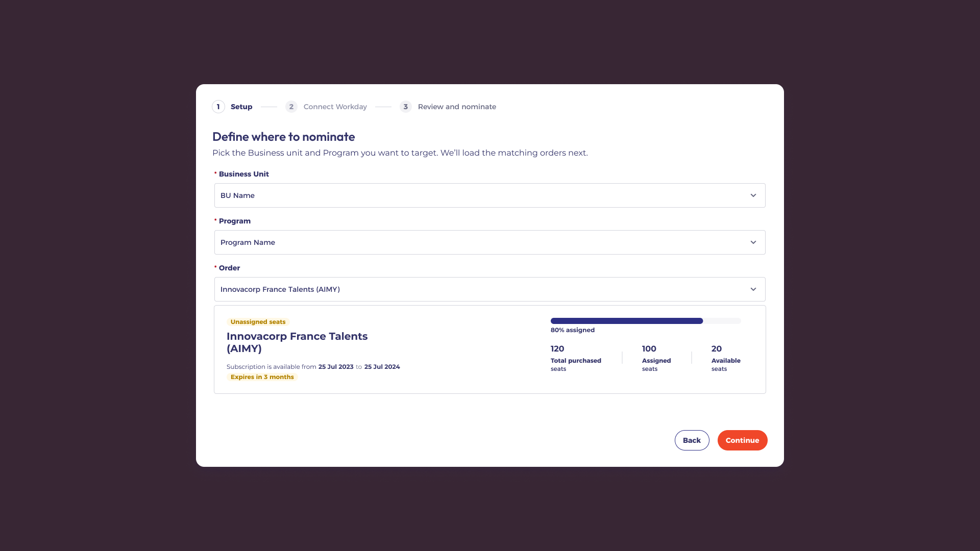Click the Back button
Screen dimensions: 980x551
click(692, 440)
